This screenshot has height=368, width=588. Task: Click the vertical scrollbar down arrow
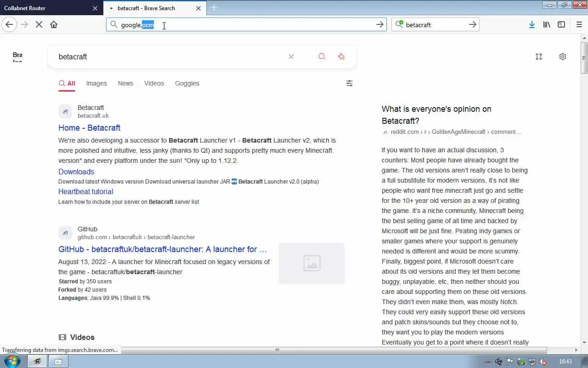[584, 343]
